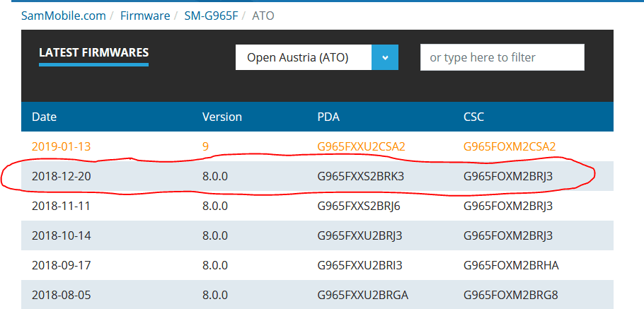
Task: Select the 2018-09-17 date cell
Action: [61, 265]
